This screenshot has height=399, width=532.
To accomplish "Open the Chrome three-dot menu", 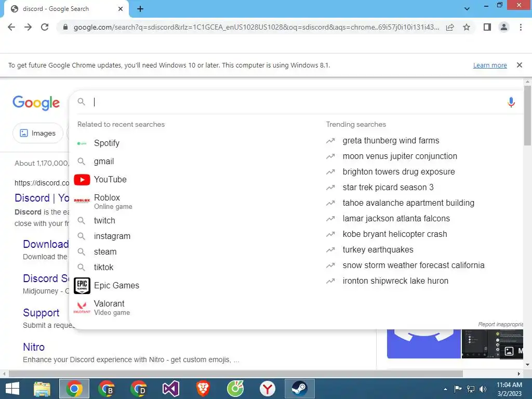I will click(521, 27).
